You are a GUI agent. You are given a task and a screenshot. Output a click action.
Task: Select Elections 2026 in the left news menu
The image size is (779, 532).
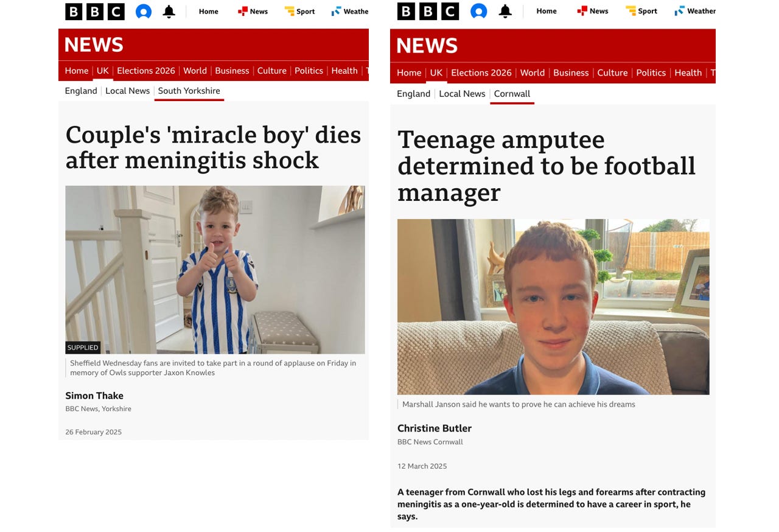click(x=146, y=71)
